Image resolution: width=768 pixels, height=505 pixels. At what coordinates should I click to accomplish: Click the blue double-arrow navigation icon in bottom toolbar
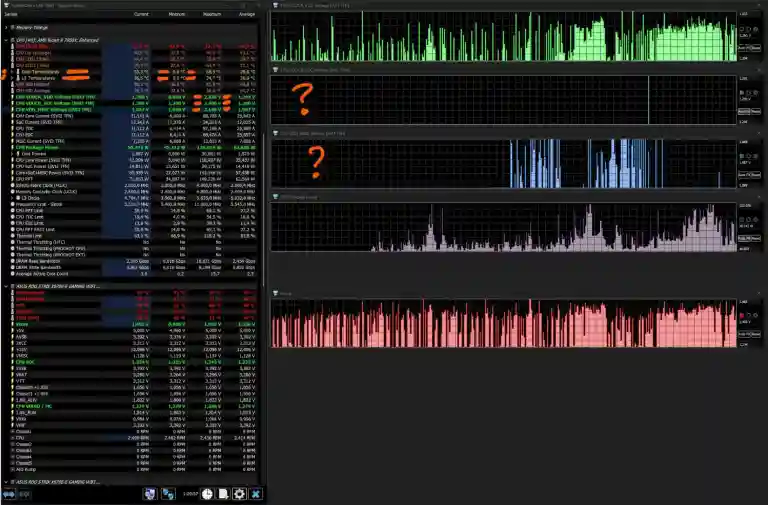[9, 494]
